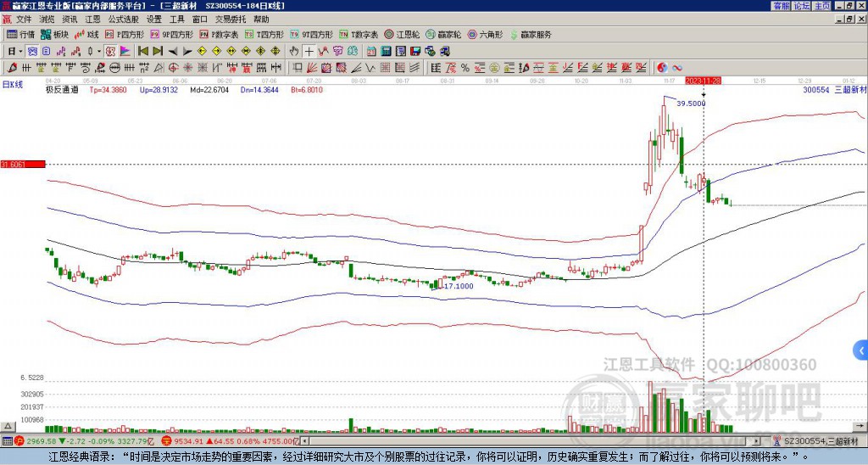Click the 论坛 forum button
This screenshot has width=868, height=465.
pyautogui.click(x=802, y=6)
